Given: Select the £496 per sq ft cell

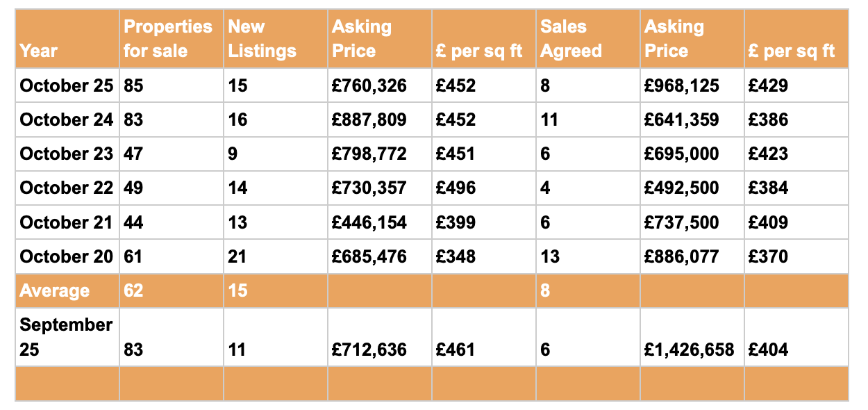Looking at the screenshot, I should point(456,188).
